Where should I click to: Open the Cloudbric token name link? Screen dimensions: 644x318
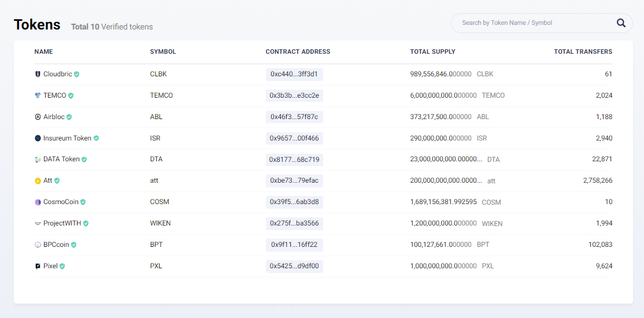(x=57, y=74)
